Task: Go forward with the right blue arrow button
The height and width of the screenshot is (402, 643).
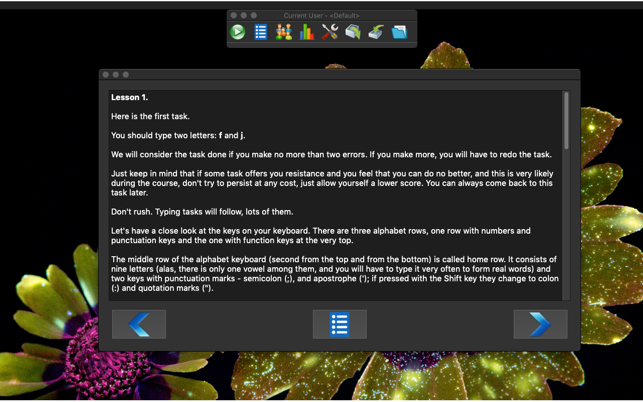Action: [x=540, y=324]
